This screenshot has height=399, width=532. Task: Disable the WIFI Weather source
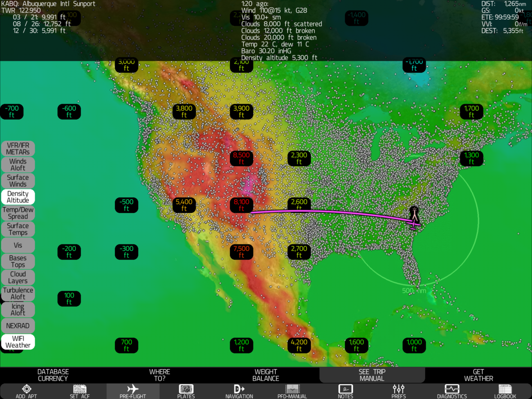tap(18, 341)
